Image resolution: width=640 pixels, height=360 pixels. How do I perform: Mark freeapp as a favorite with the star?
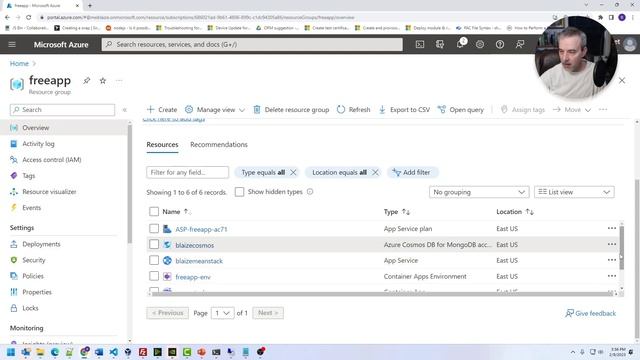tap(103, 80)
